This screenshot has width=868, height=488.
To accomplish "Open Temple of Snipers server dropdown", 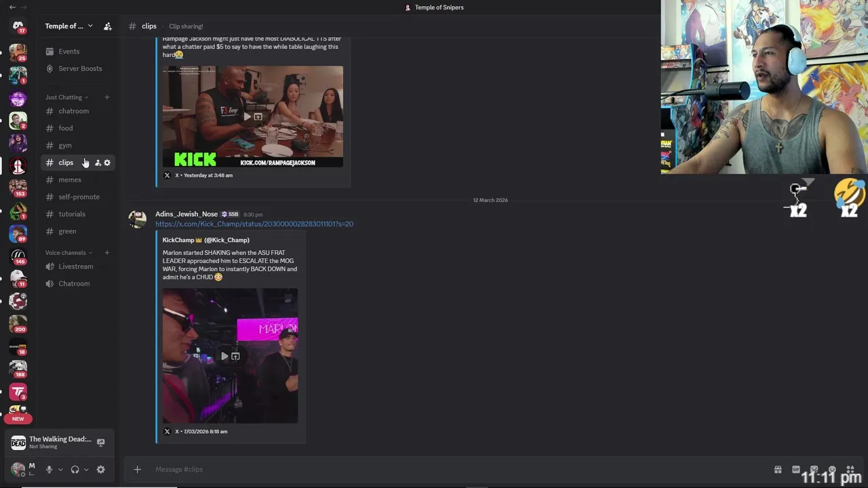I will point(68,26).
